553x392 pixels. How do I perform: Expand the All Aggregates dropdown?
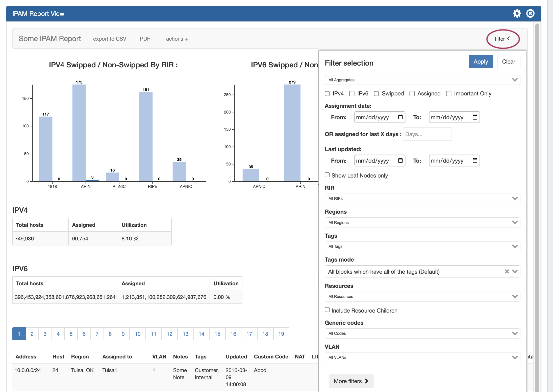coord(422,80)
